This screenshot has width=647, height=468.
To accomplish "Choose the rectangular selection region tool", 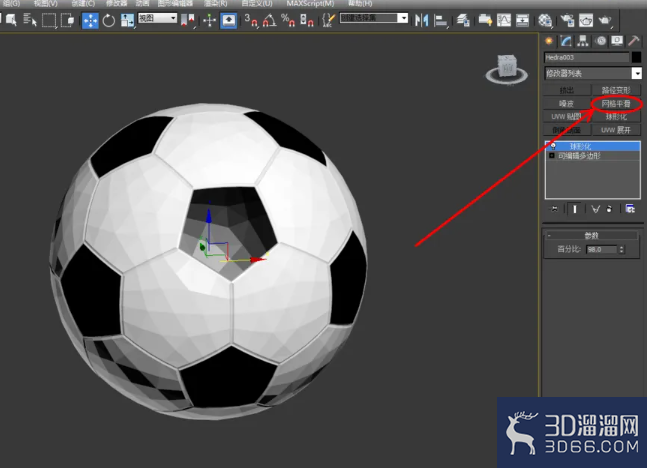I will pos(49,20).
